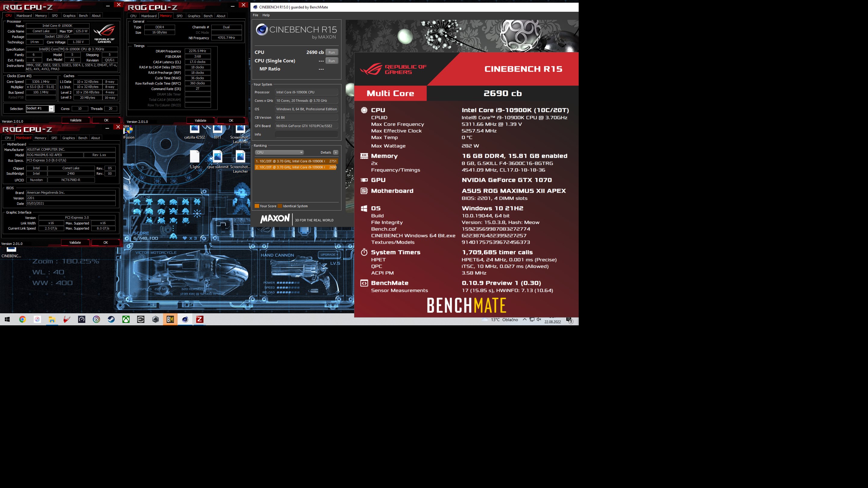Click the Core Voltage 1.350 V value
Image resolution: width=868 pixels, height=488 pixels.
coord(78,42)
